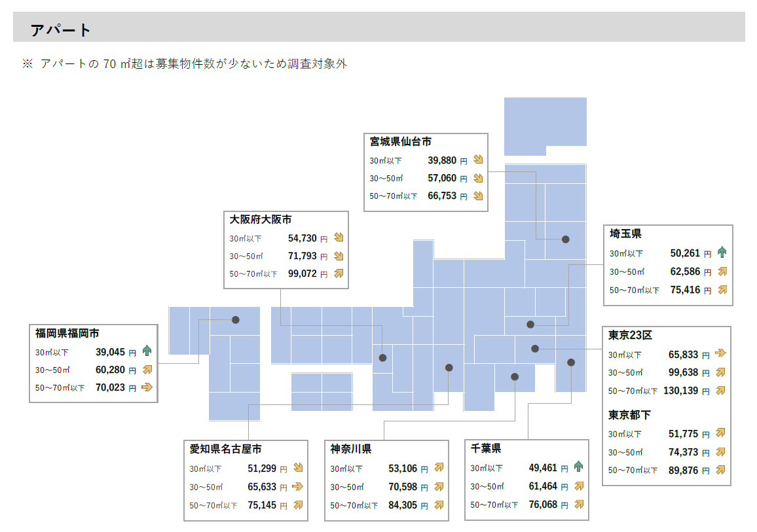
Task: Click the green up arrow beside 福岡市 39,045 円
Action: [147, 351]
